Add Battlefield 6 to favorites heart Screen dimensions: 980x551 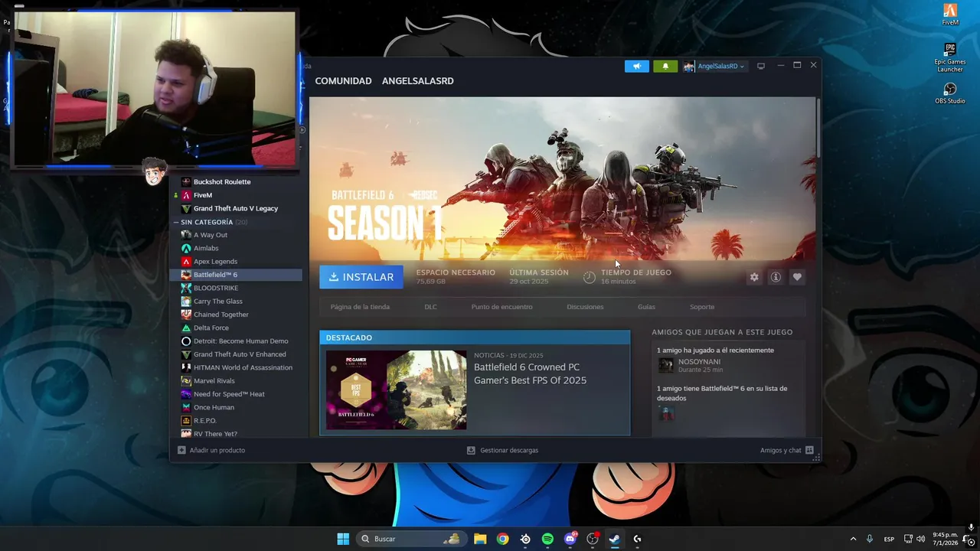tap(797, 277)
